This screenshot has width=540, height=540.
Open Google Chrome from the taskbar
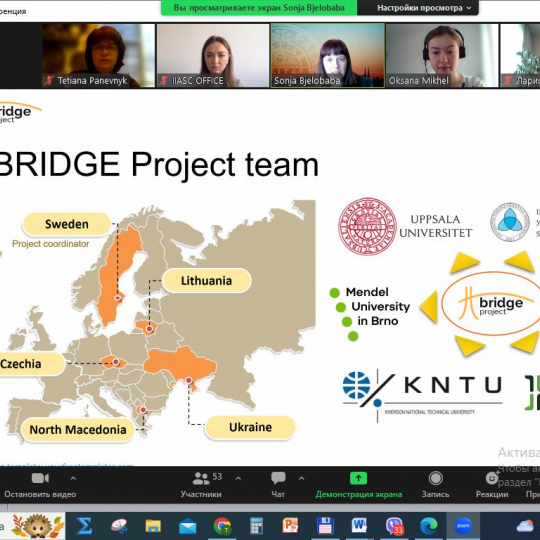tap(222, 526)
